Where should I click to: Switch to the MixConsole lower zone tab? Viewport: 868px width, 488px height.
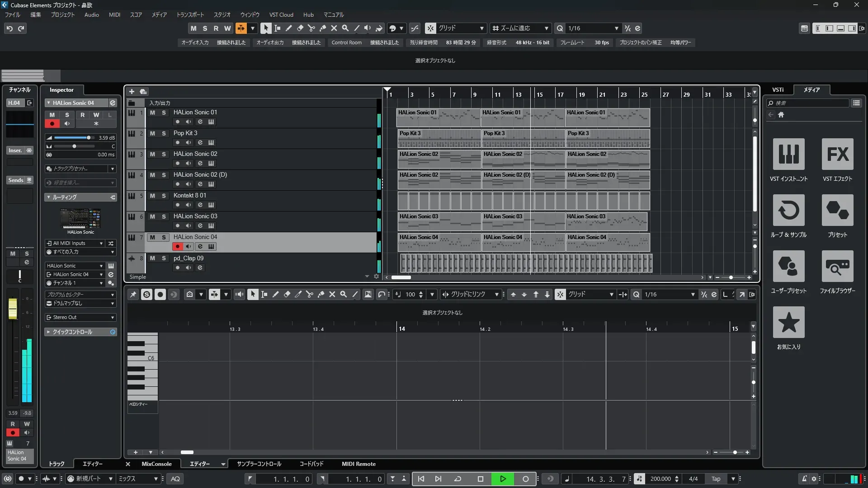click(156, 464)
